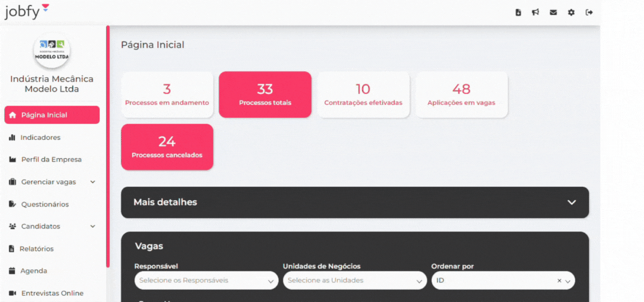The height and width of the screenshot is (302, 644).
Task: Open the Relatórios menu item
Action: 37,249
